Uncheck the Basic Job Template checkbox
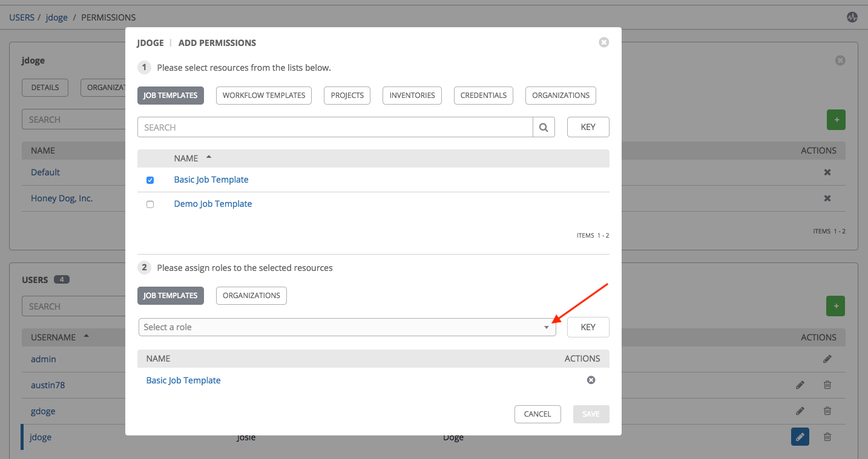Screen dimensions: 868x459 (x=150, y=180)
